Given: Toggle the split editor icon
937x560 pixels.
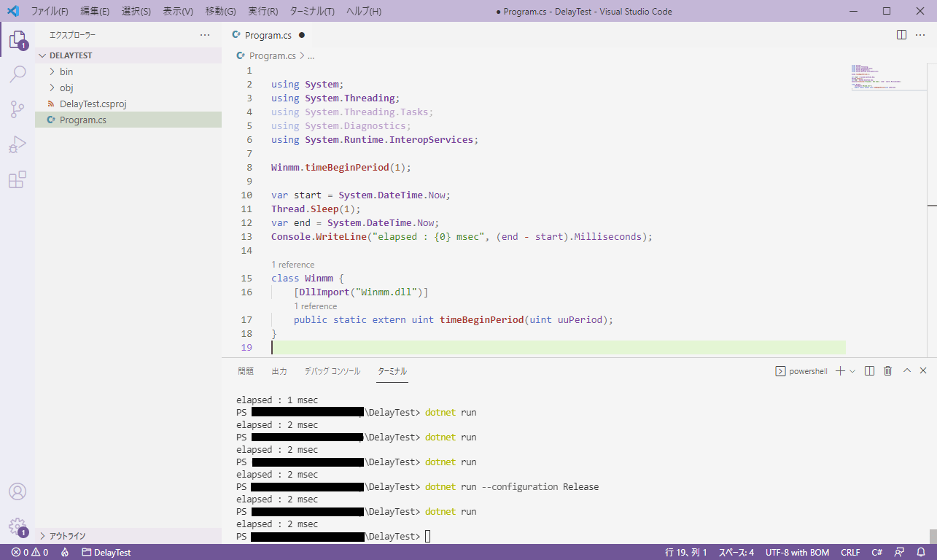Looking at the screenshot, I should pos(903,34).
